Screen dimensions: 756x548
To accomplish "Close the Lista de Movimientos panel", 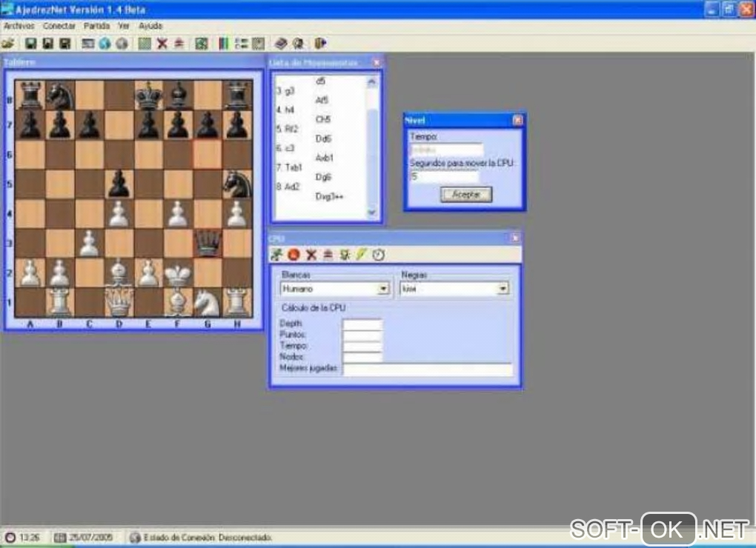I will click(x=377, y=63).
